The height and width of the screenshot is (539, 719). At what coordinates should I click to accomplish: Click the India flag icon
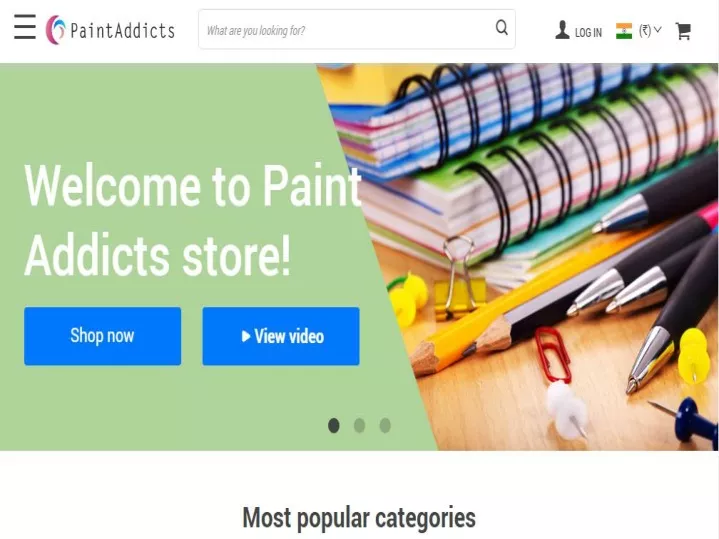coord(624,31)
